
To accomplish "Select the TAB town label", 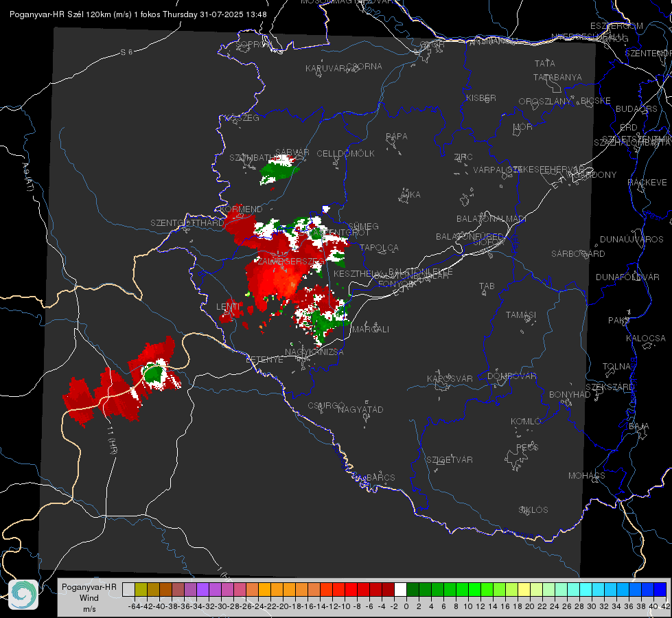I will [x=487, y=286].
